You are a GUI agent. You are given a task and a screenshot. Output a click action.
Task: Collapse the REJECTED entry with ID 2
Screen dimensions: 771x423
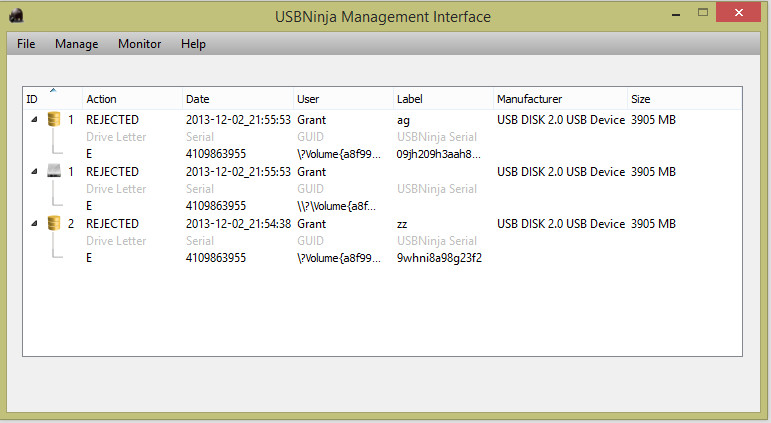tap(34, 223)
